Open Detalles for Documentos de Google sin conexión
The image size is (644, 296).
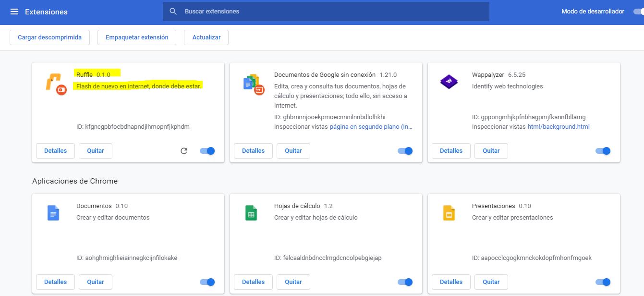pyautogui.click(x=253, y=151)
